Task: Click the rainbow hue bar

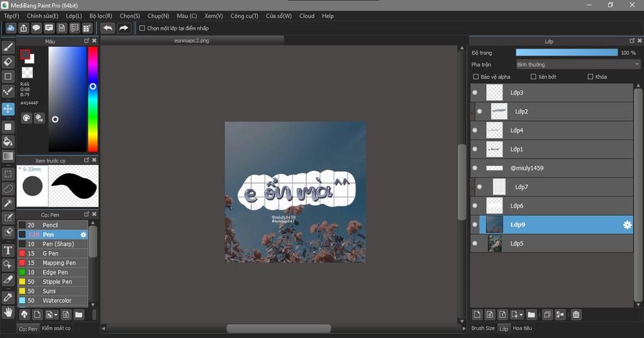Action: point(93,99)
